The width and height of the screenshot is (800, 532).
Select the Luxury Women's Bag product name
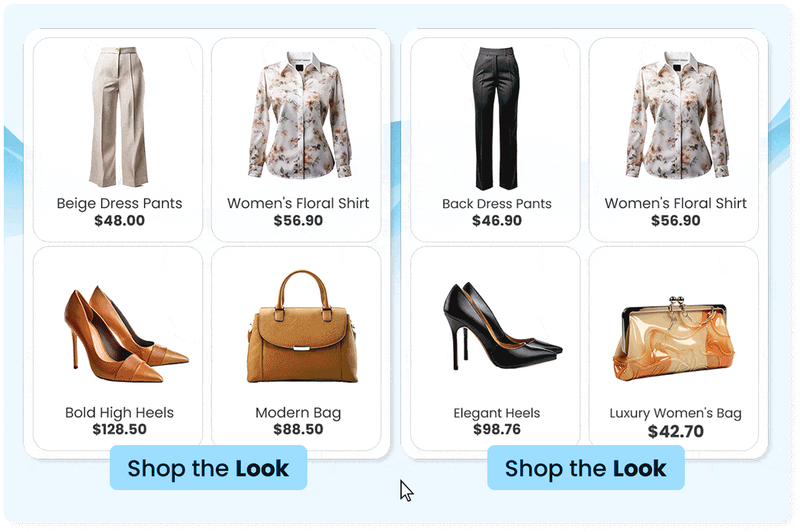[x=676, y=413]
